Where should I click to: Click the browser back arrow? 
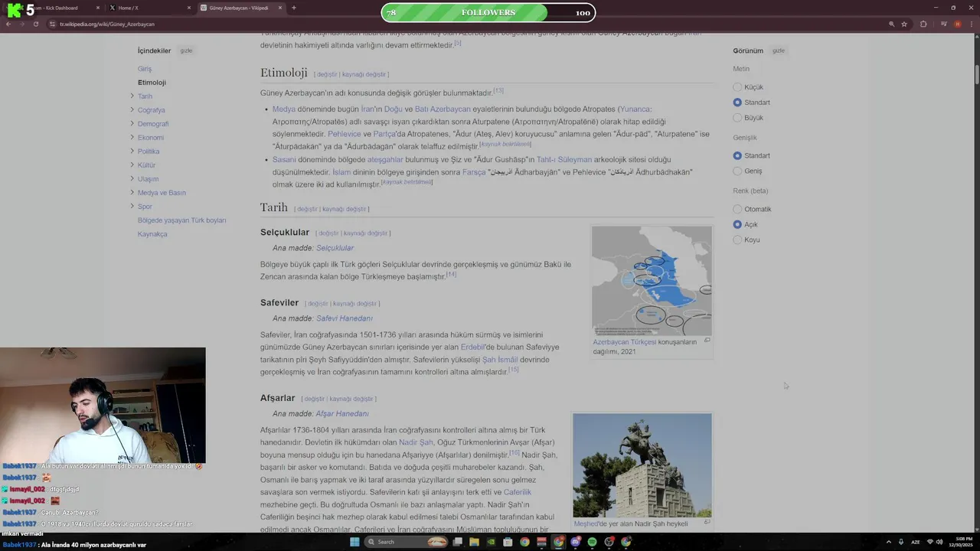click(8, 24)
